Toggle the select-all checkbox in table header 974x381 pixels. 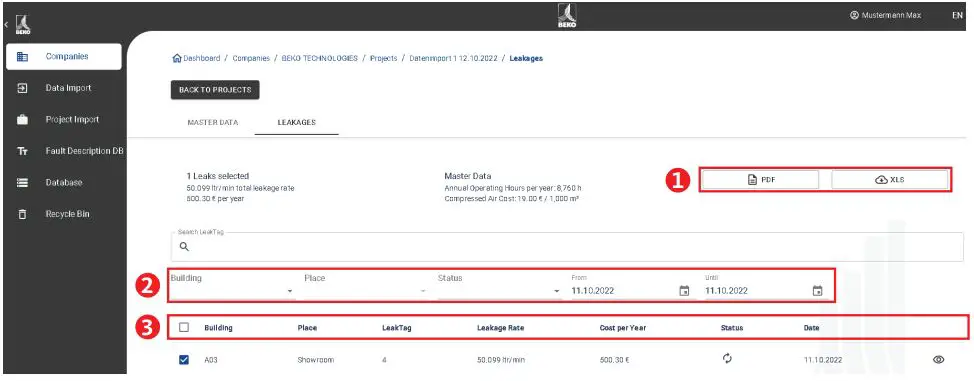[184, 327]
